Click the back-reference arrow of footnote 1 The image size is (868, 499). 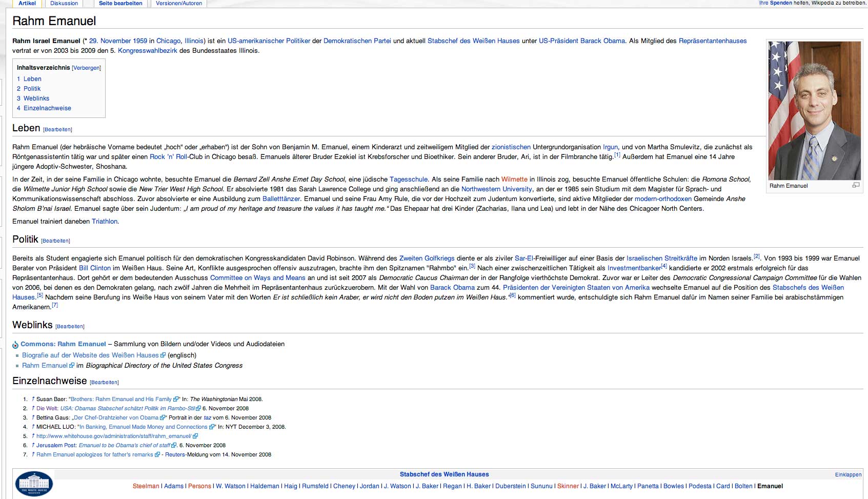click(33, 399)
